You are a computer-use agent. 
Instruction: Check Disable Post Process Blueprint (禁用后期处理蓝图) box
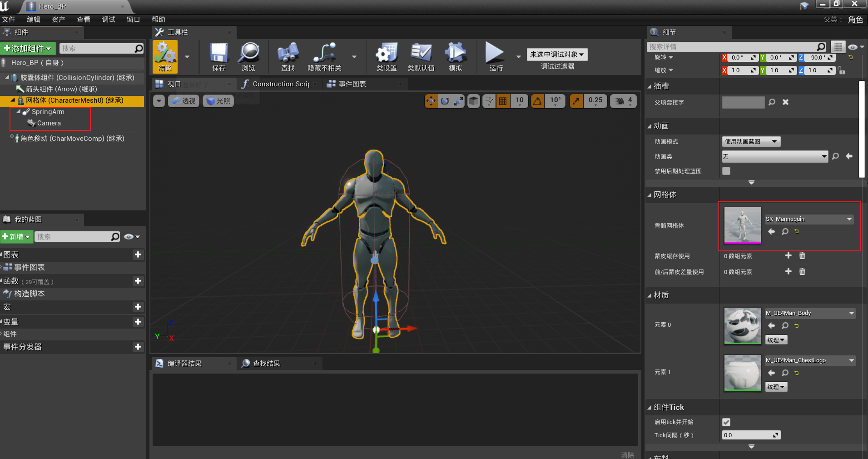click(726, 171)
